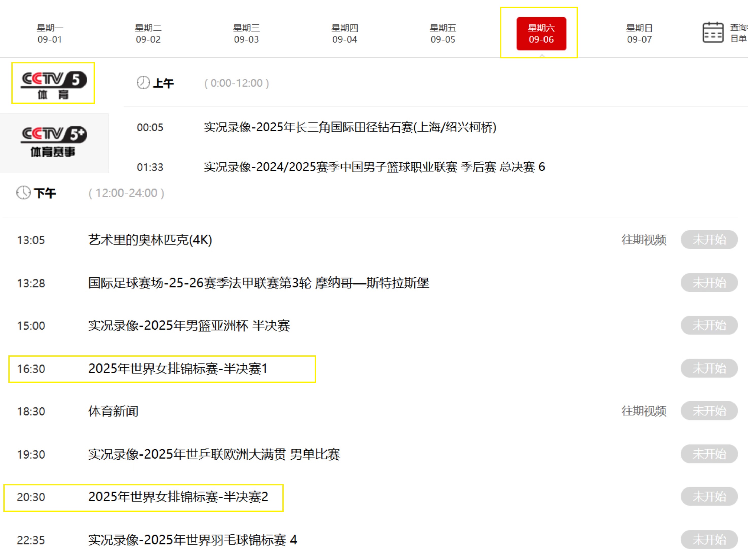Image resolution: width=748 pixels, height=560 pixels.
Task: Click the 00:05 time entry
Action: click(x=150, y=128)
